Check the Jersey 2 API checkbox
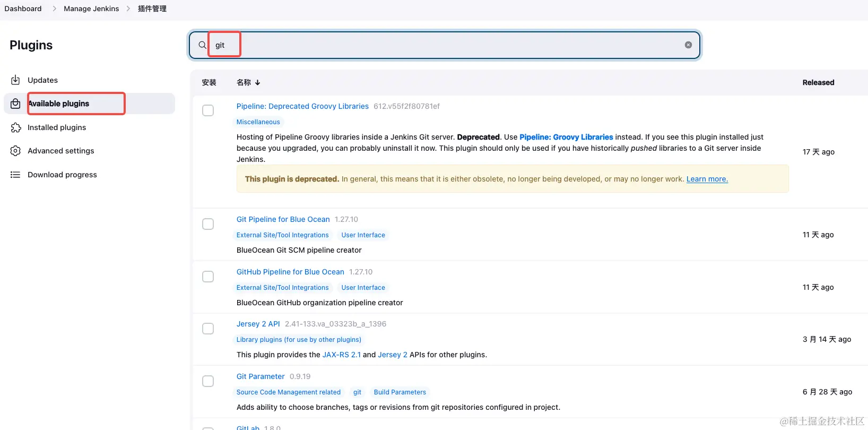868x430 pixels. 208,329
